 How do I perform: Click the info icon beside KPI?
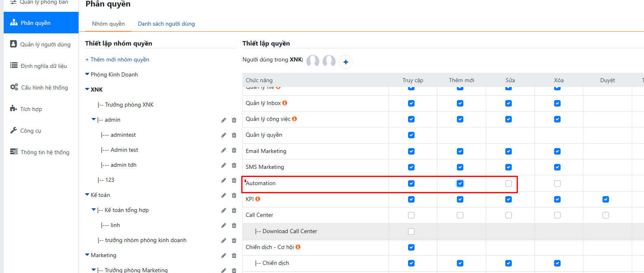[258, 199]
